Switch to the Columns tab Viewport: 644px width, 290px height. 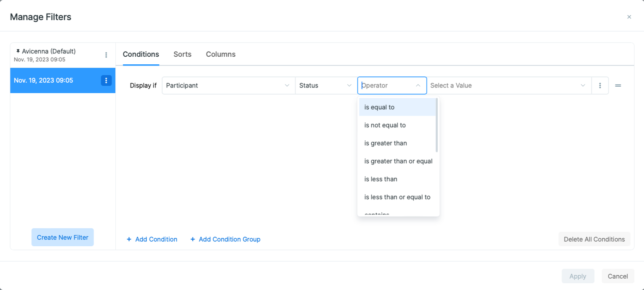pos(221,54)
